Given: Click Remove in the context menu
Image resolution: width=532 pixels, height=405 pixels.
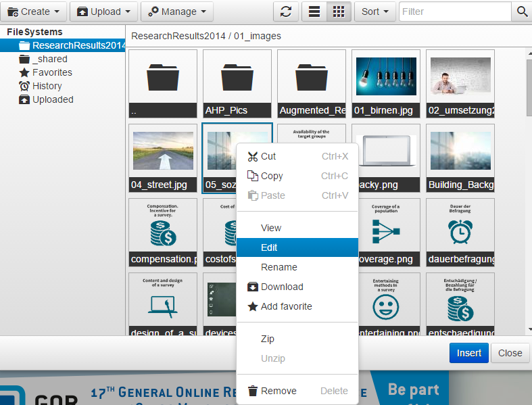Looking at the screenshot, I should [x=279, y=391].
